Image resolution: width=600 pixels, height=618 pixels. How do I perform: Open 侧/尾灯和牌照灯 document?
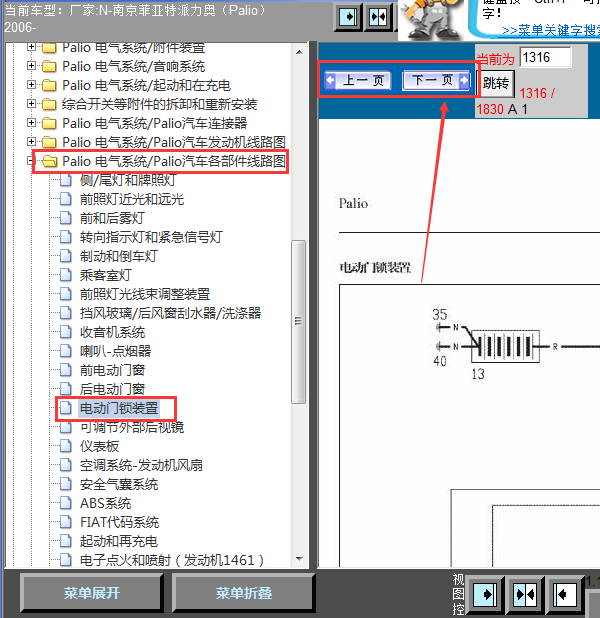tap(128, 180)
